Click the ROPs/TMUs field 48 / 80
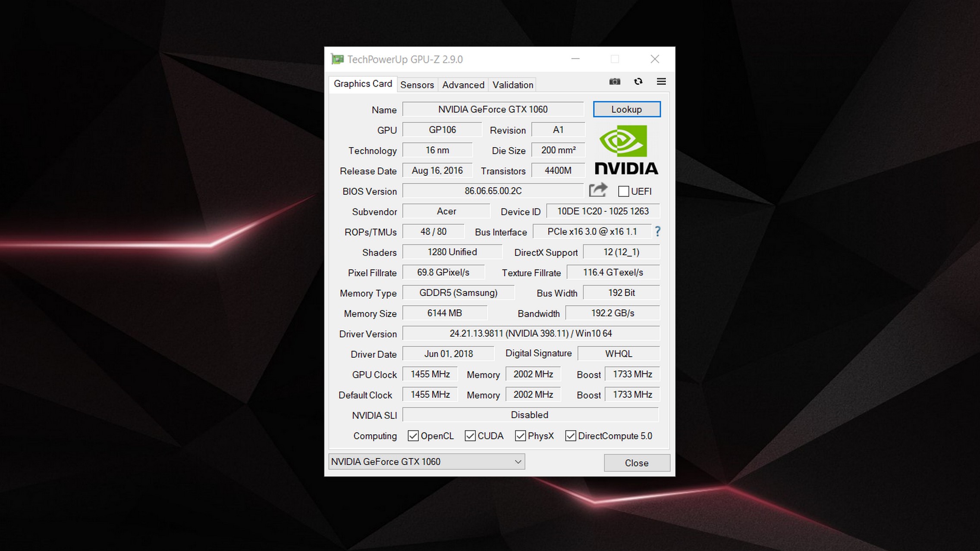This screenshot has height=551, width=980. 433,232
